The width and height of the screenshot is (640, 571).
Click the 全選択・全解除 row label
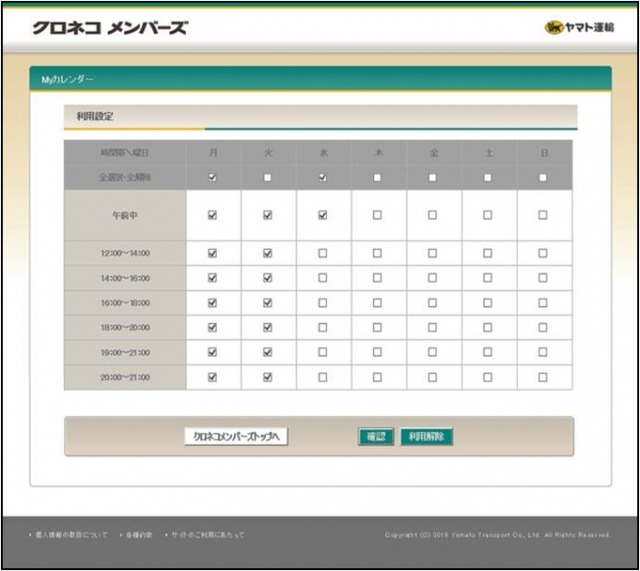125,178
